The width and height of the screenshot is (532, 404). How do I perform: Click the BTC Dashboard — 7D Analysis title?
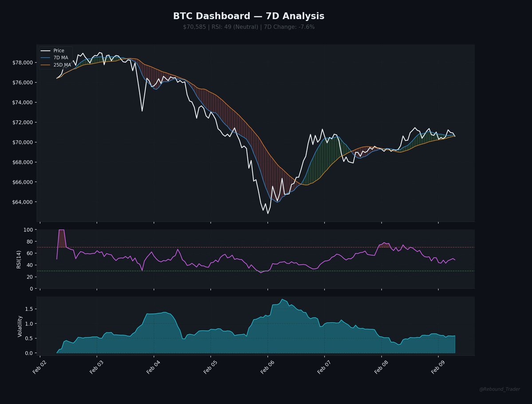coord(249,16)
